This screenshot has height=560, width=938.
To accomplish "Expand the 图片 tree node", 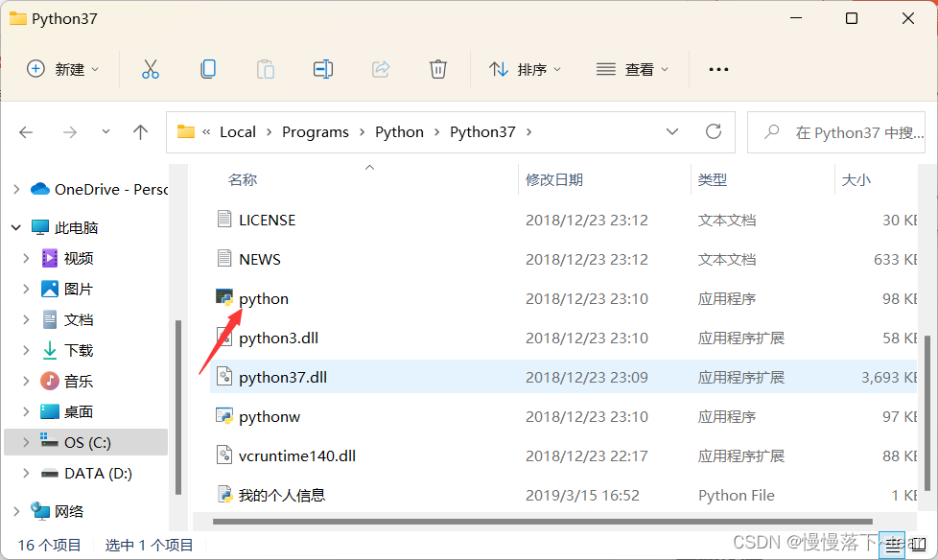I will 26,289.
